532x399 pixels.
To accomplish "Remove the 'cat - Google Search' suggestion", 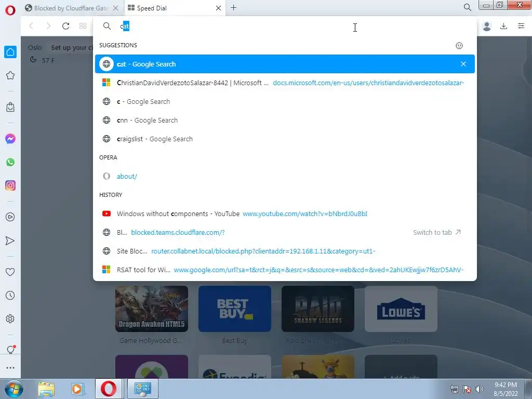I will pyautogui.click(x=463, y=64).
